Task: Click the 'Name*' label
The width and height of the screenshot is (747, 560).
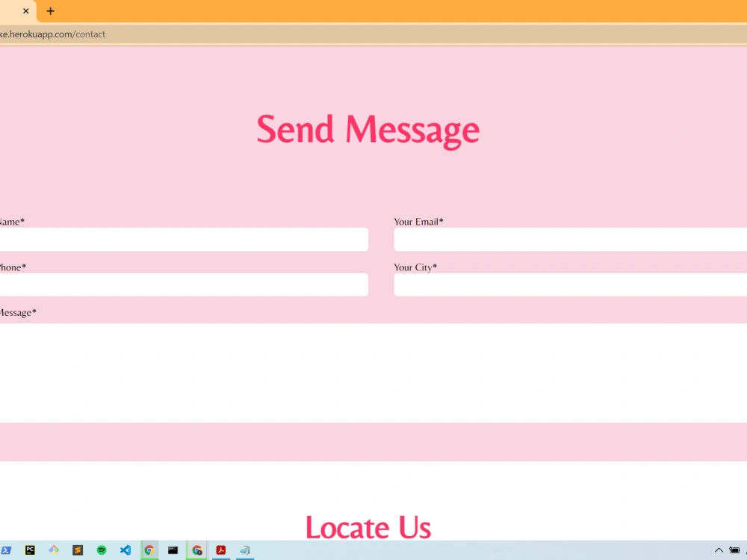Action: click(x=11, y=222)
